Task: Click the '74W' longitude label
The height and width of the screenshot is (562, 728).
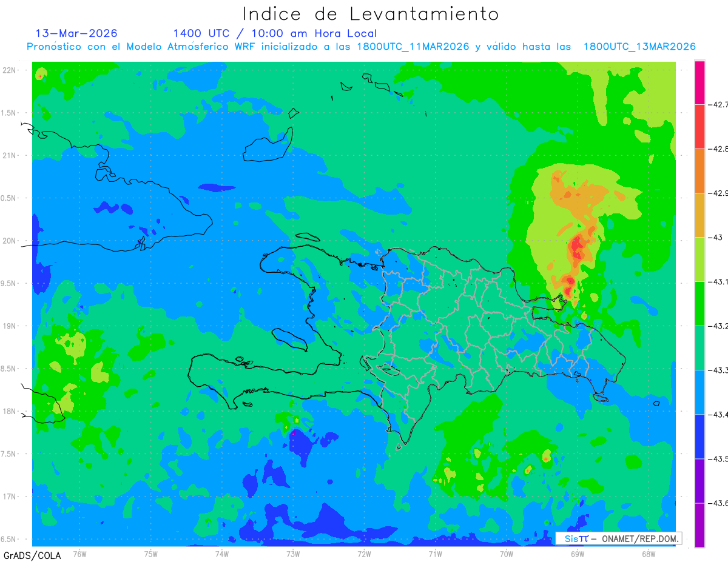Action: click(x=222, y=553)
